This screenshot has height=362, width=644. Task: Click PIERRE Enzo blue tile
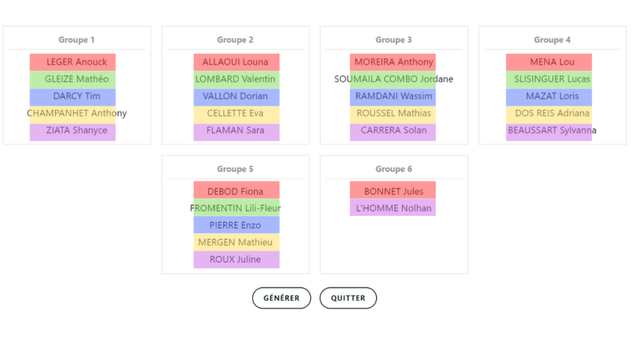[236, 226]
